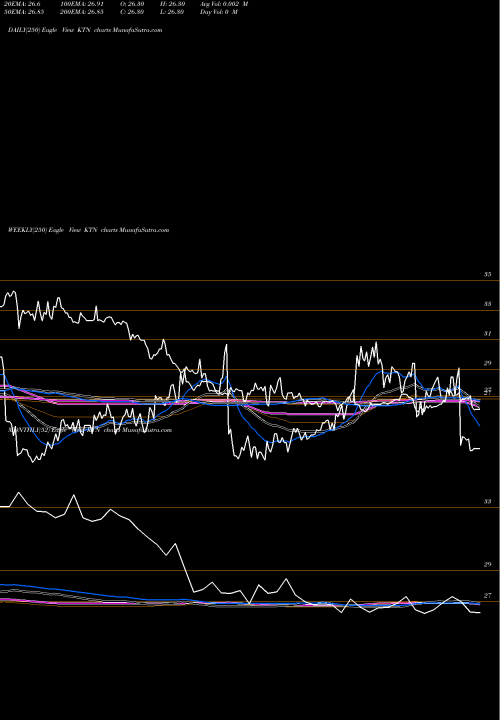Image resolution: width=500 pixels, height=720 pixels.
Task: Click the high price H value
Action: click(172, 4)
